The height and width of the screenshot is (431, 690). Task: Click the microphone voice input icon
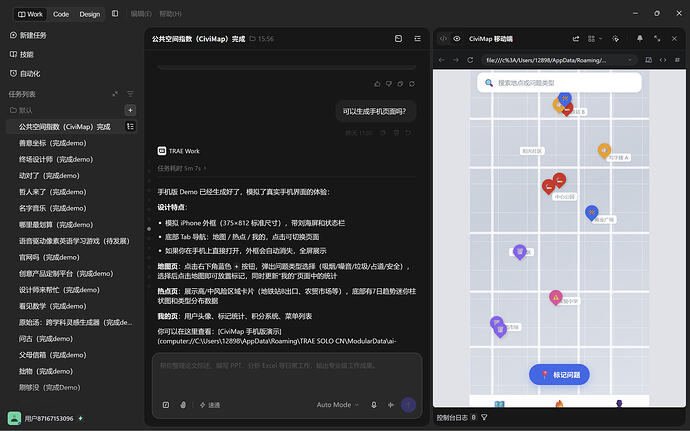[x=374, y=405]
